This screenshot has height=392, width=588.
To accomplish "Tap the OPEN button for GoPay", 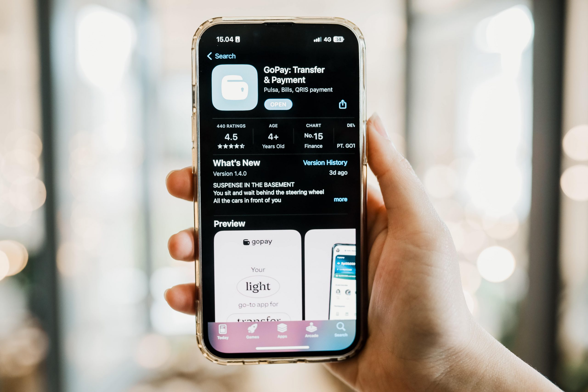I will tap(278, 104).
